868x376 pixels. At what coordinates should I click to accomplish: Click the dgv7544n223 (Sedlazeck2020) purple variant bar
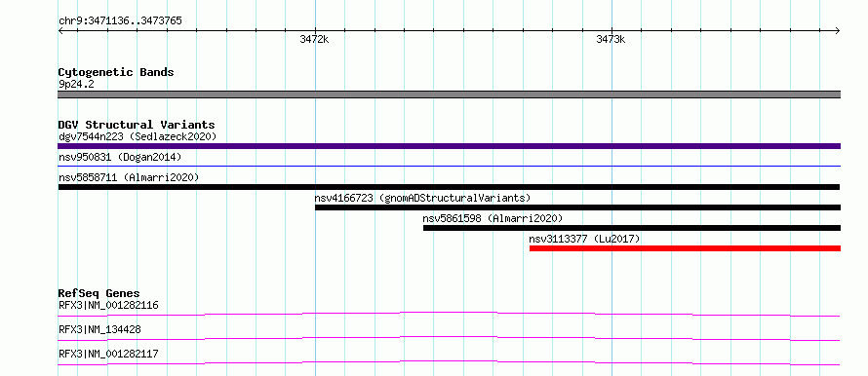(449, 146)
